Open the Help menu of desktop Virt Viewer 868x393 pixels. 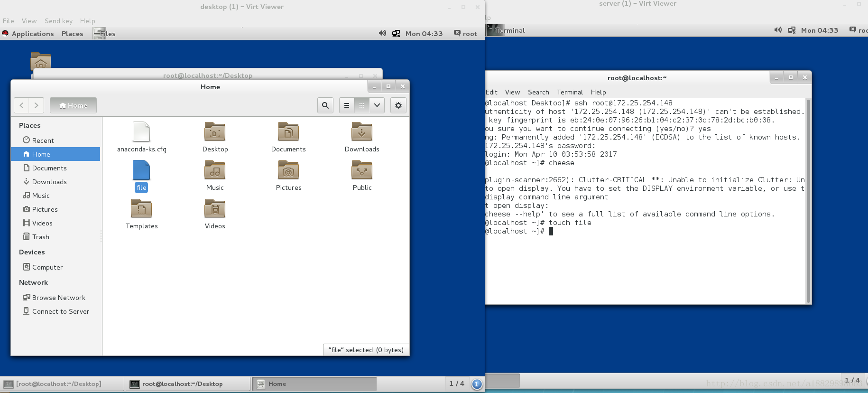pos(87,21)
